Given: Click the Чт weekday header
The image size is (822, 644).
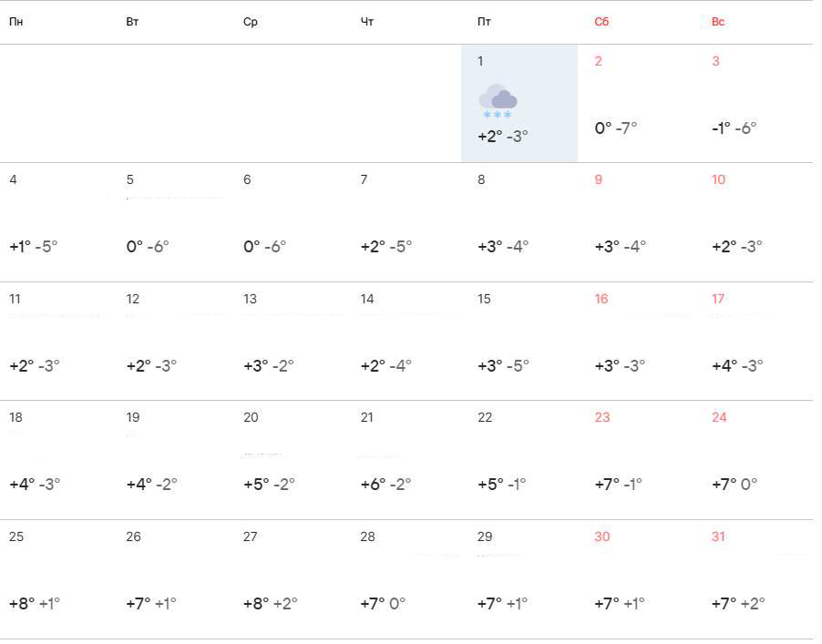Looking at the screenshot, I should [367, 22].
